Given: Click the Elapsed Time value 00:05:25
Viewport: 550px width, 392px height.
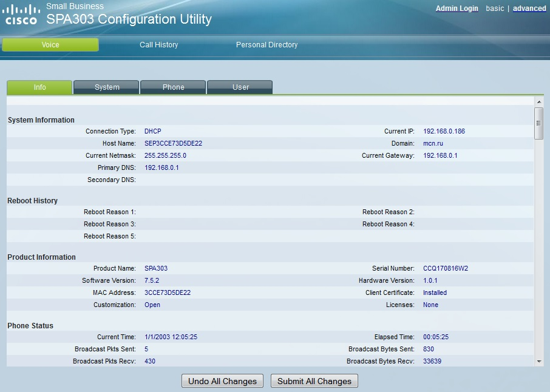Looking at the screenshot, I should click(x=436, y=337).
